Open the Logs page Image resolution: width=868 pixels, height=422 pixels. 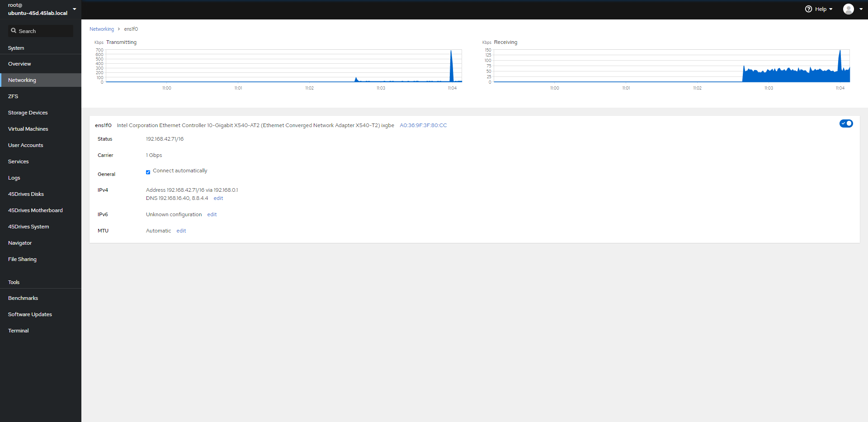(41, 178)
